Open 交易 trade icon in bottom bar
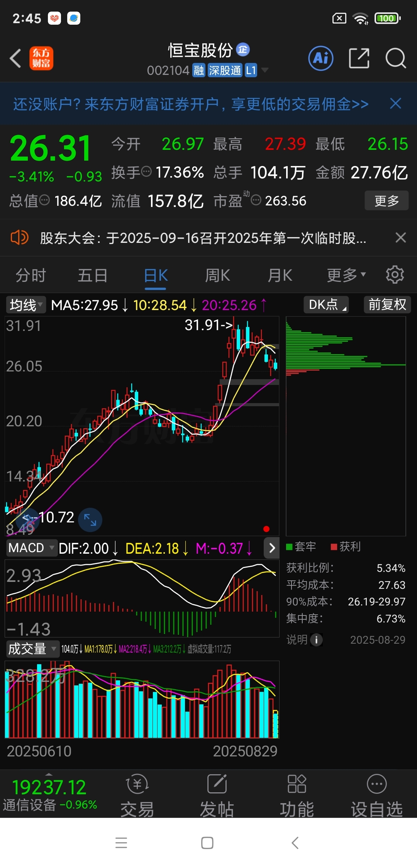This screenshot has height=868, width=417. 137,795
